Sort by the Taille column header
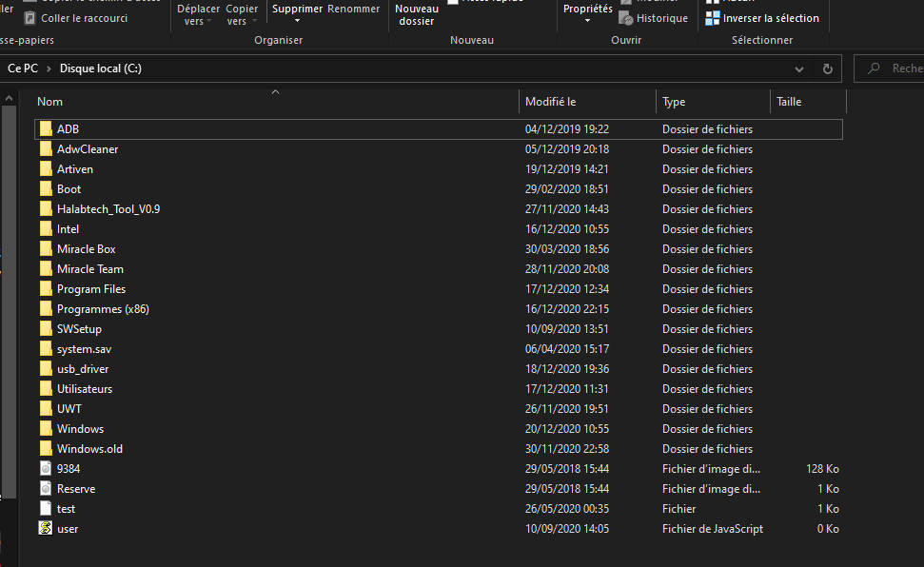Image resolution: width=924 pixels, height=567 pixels. point(808,102)
